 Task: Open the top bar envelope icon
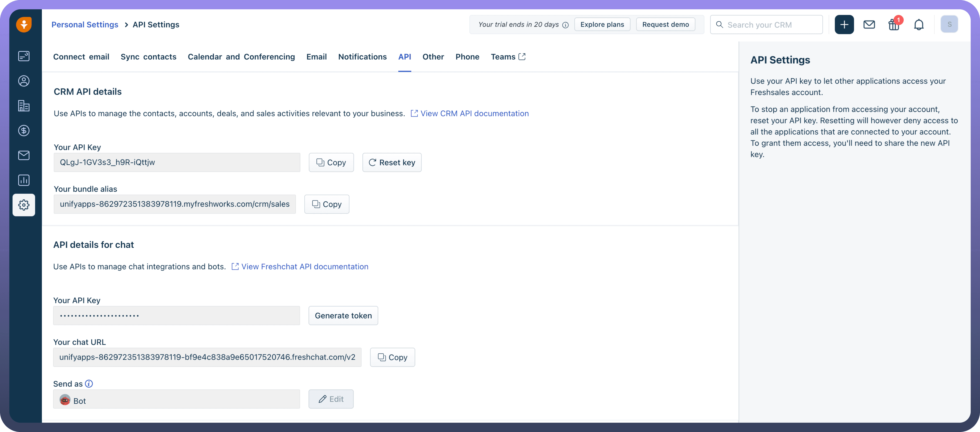[869, 25]
